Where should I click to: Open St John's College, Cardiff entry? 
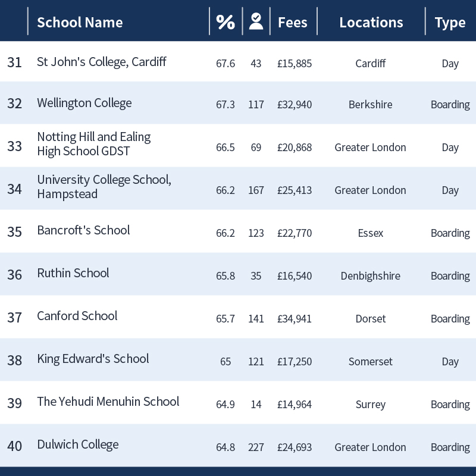tap(102, 62)
